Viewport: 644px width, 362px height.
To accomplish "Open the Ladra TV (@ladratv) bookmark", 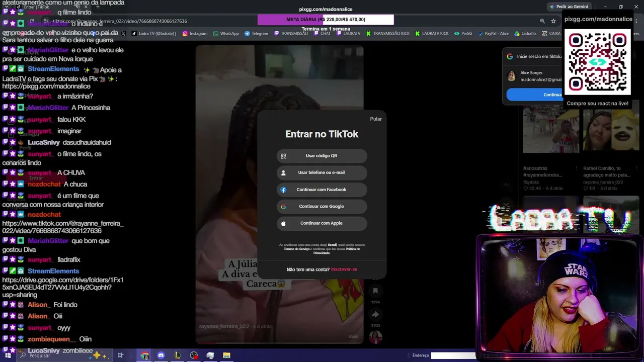I will 154,34.
